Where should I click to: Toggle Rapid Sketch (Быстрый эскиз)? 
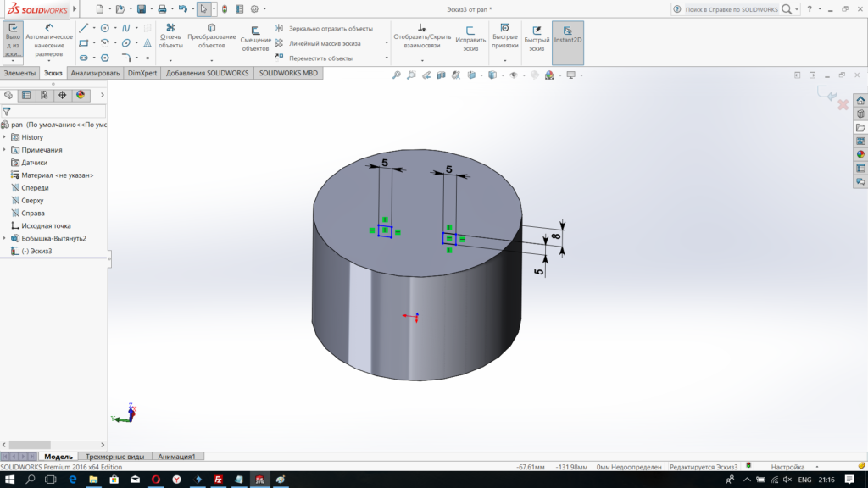(537, 30)
